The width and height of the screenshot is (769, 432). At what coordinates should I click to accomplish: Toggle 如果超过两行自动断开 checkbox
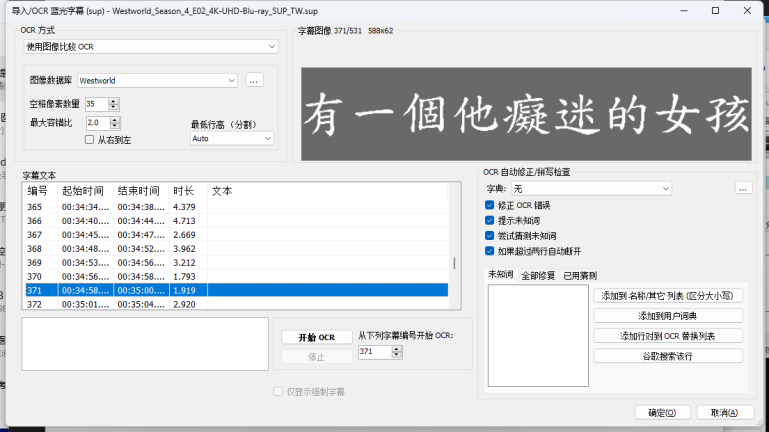(x=489, y=251)
